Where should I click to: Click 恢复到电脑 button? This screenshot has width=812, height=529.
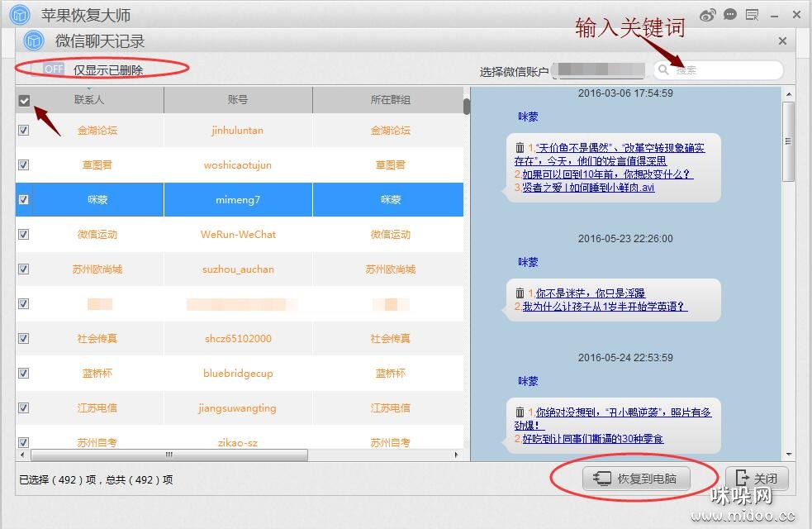[636, 479]
